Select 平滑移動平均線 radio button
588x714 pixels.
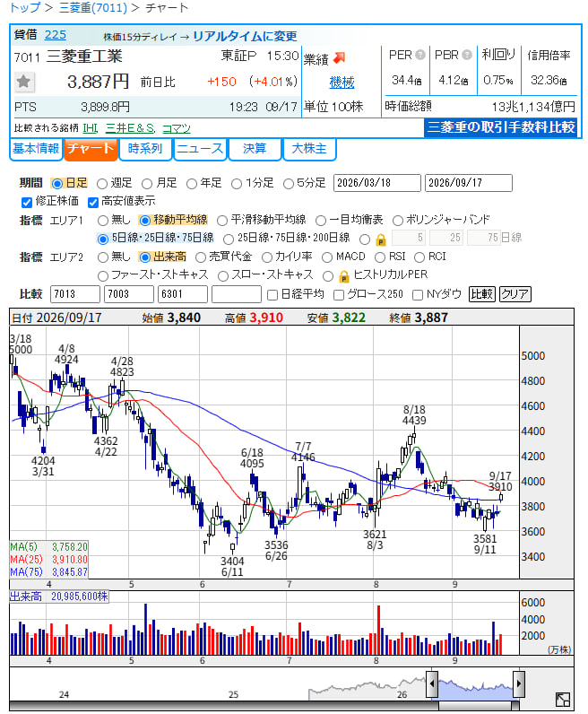(x=221, y=221)
